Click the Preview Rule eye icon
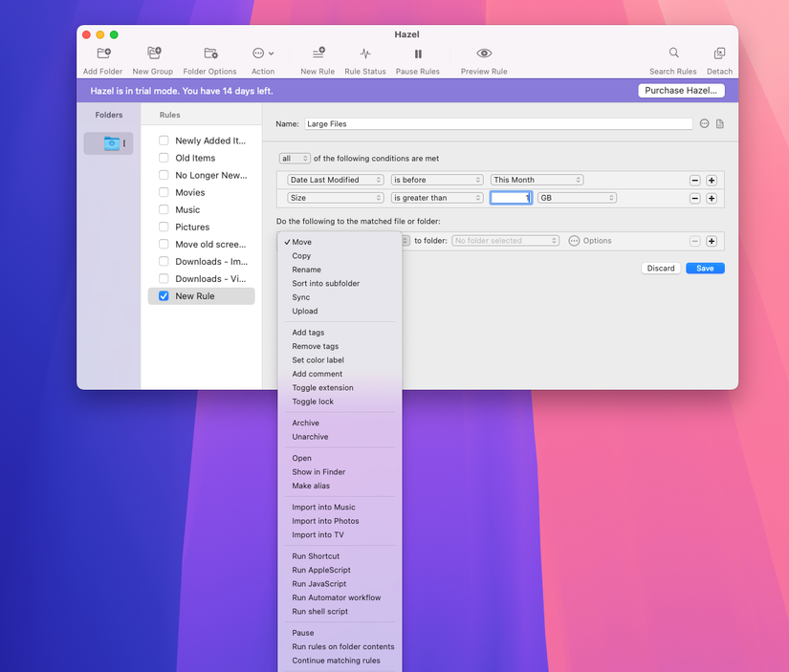This screenshot has height=672, width=789. pos(484,54)
